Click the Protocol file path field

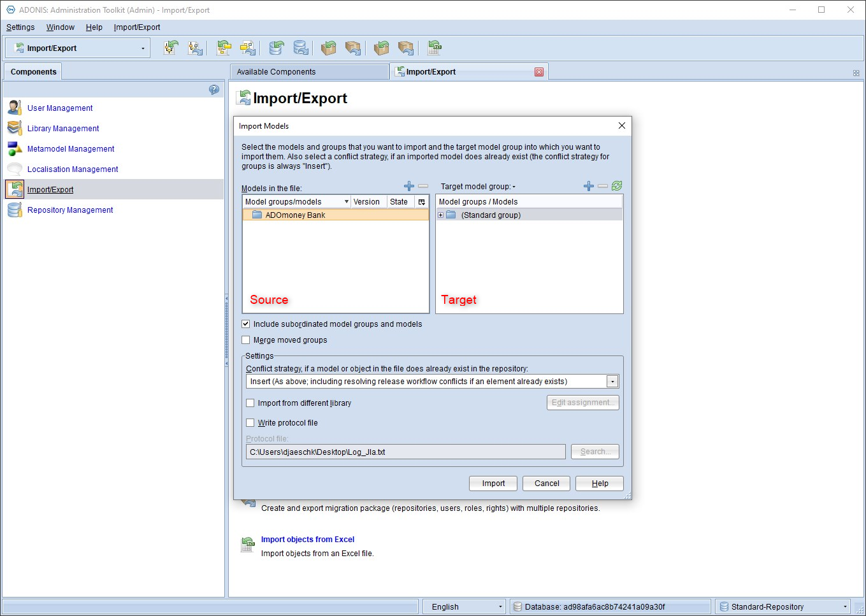[405, 452]
